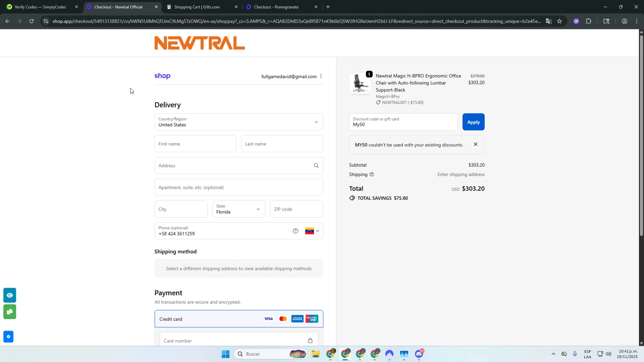The height and width of the screenshot is (362, 644).
Task: Open the phone country flag selector
Action: (x=312, y=231)
